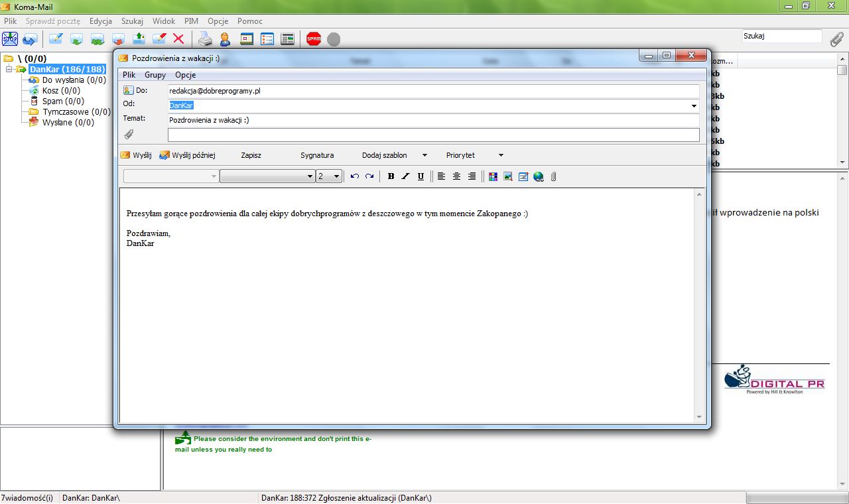
Task: Click the Wyślij później button
Action: point(187,155)
